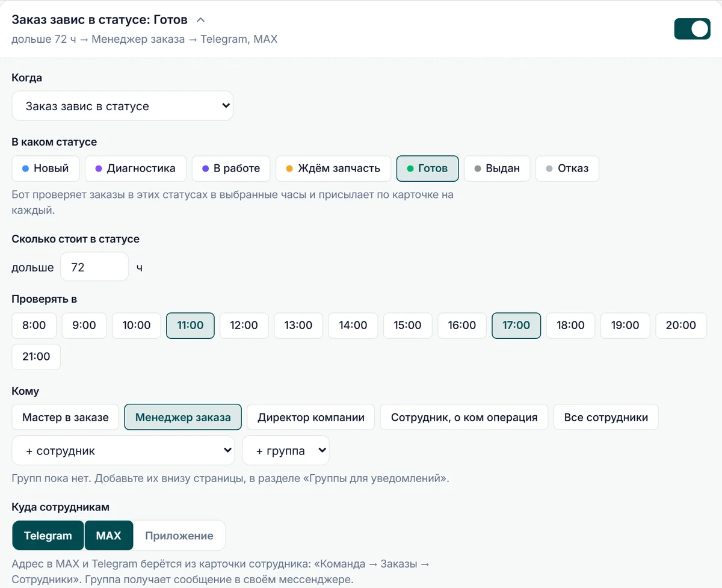Collapse the rule header chevron
Screen dimensions: 722x588
click(201, 20)
